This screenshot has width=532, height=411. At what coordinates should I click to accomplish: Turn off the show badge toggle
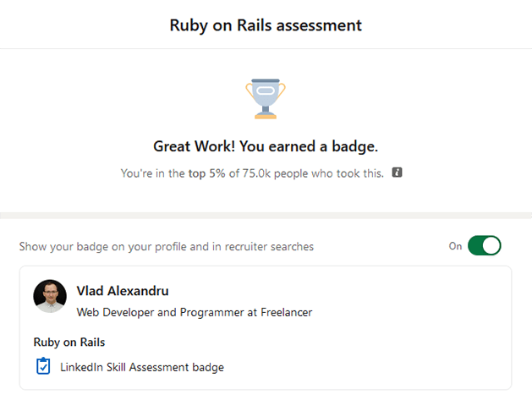[484, 246]
